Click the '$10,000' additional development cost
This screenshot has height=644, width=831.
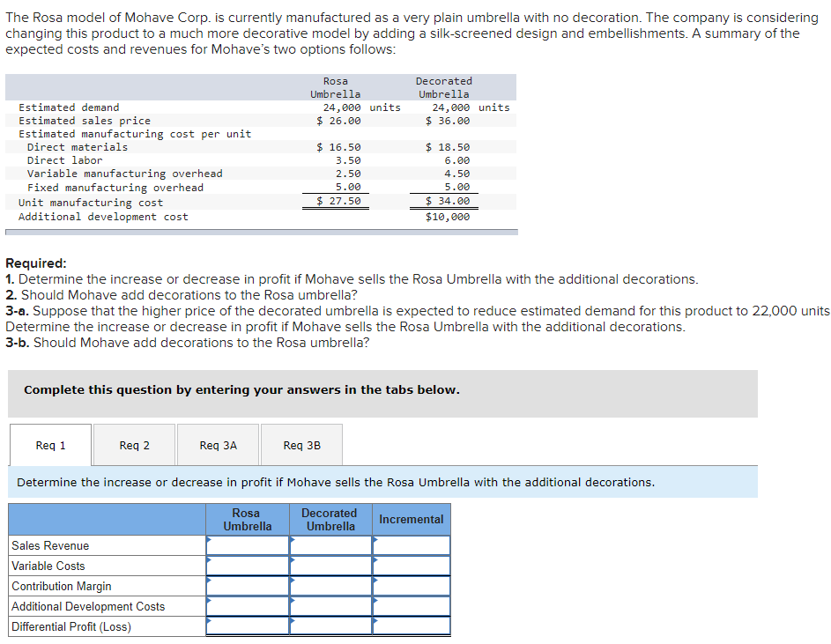tap(448, 216)
